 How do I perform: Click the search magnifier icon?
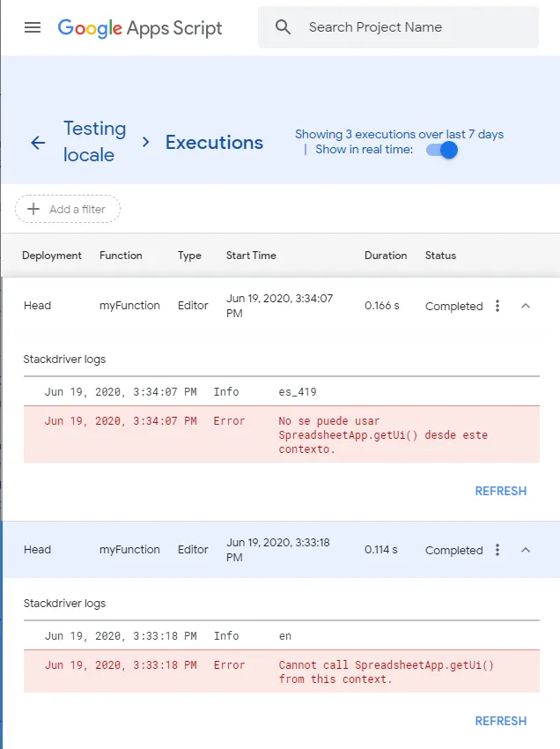click(283, 27)
